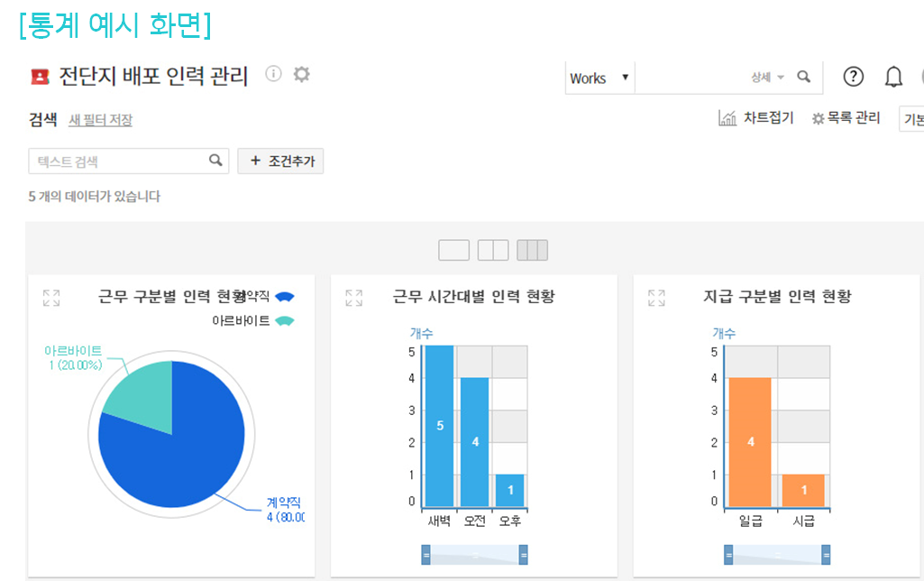Click the help question mark icon
924x581 pixels.
(853, 78)
